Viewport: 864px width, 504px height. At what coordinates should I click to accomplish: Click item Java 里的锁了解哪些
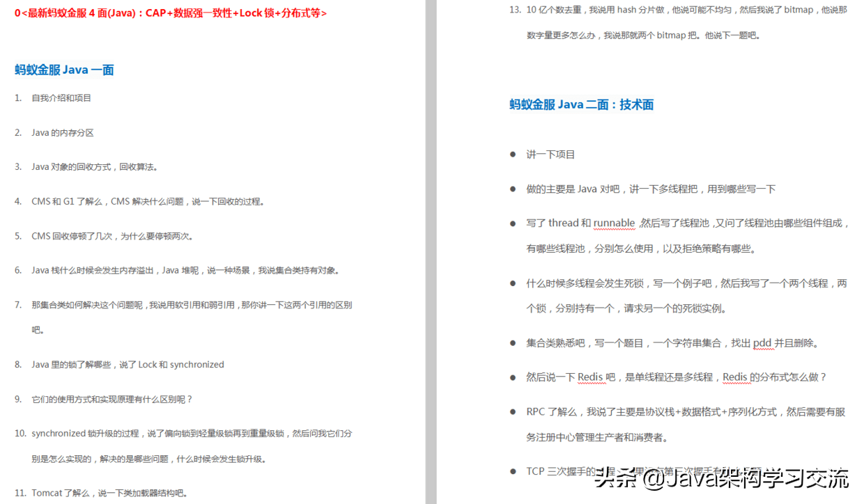[x=128, y=365]
